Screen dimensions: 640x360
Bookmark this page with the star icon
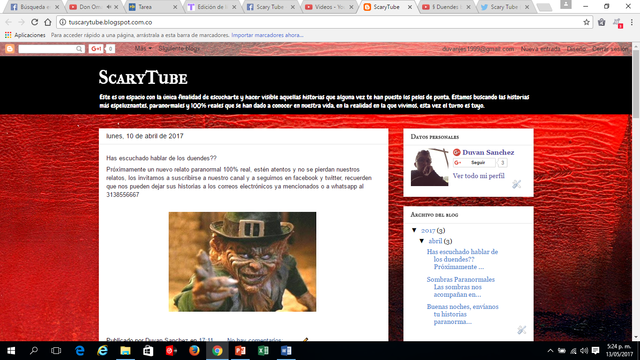pos(587,22)
